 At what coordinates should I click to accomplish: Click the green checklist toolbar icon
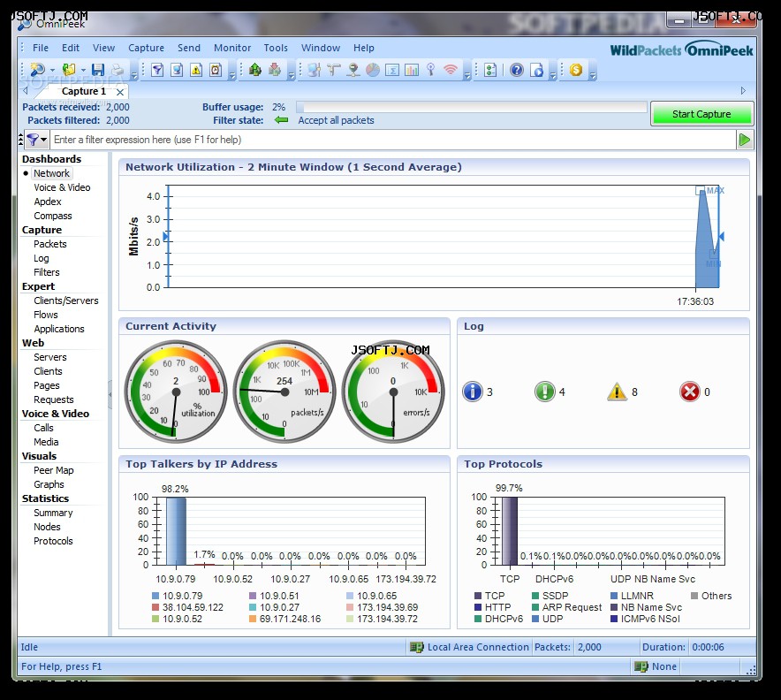(490, 70)
